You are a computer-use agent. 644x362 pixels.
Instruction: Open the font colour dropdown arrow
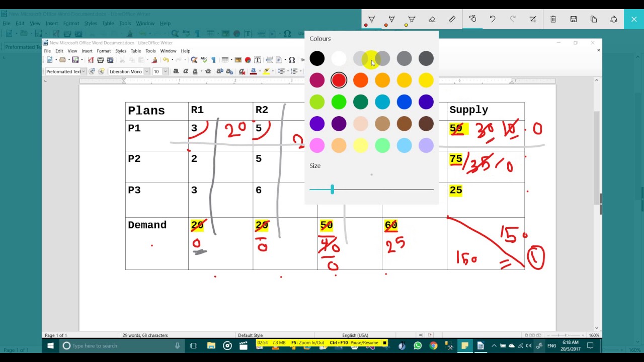click(260, 71)
